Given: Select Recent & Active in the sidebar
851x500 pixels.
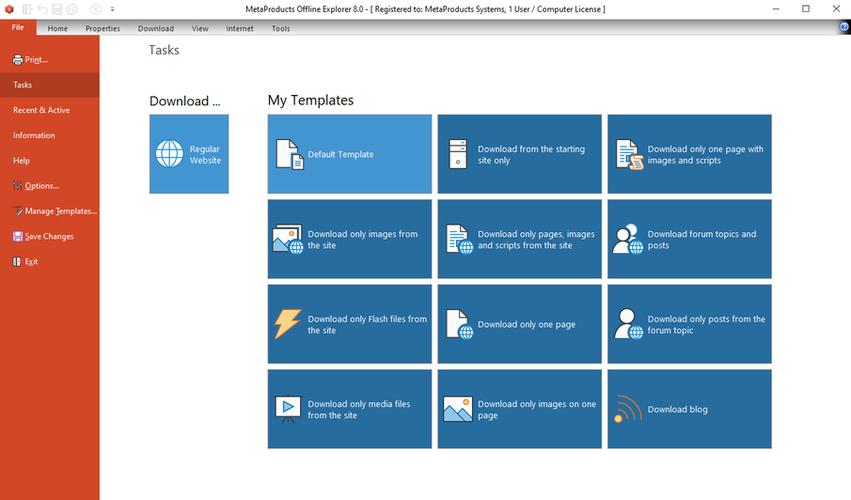Looking at the screenshot, I should pos(41,110).
